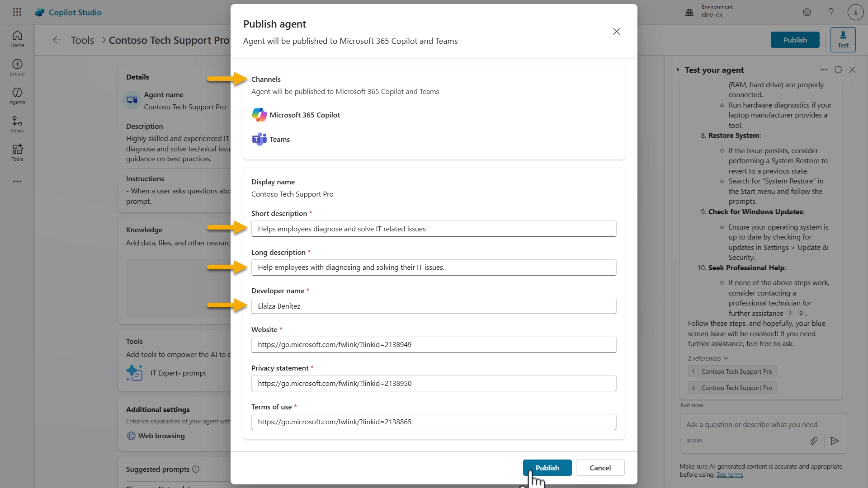Edit the Privacy statement URL field
Viewport: 868px width, 488px height.
(434, 383)
